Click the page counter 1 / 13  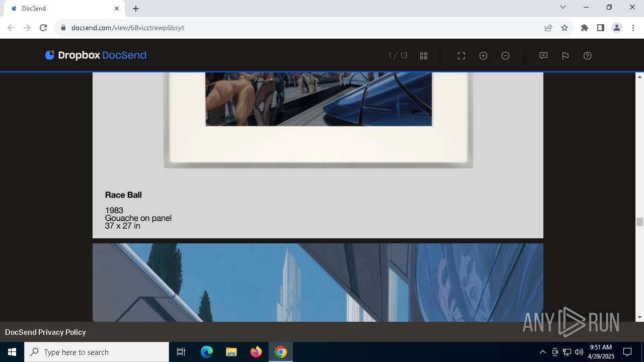[398, 56]
